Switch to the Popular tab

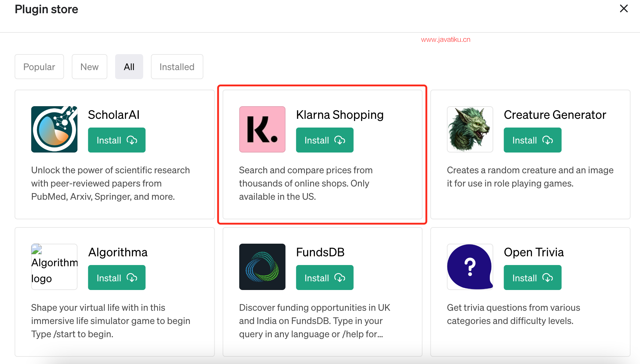(x=39, y=67)
